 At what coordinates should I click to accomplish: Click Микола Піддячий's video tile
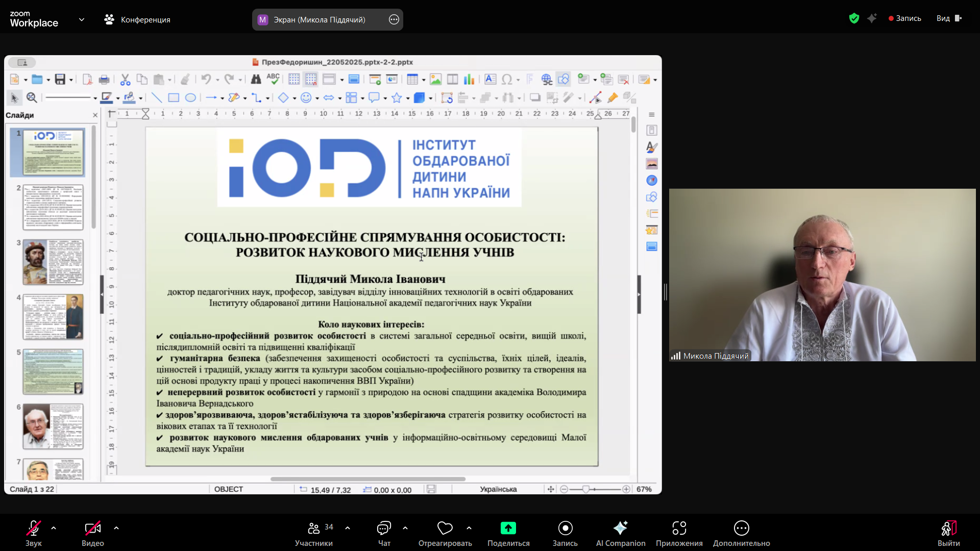point(822,274)
